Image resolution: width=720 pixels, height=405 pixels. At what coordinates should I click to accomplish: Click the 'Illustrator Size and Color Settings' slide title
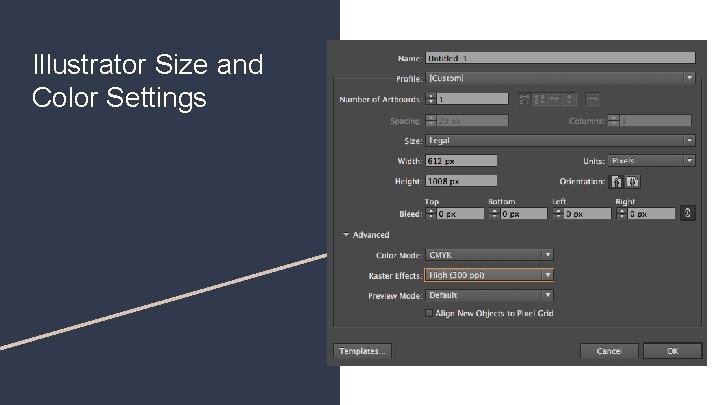147,81
